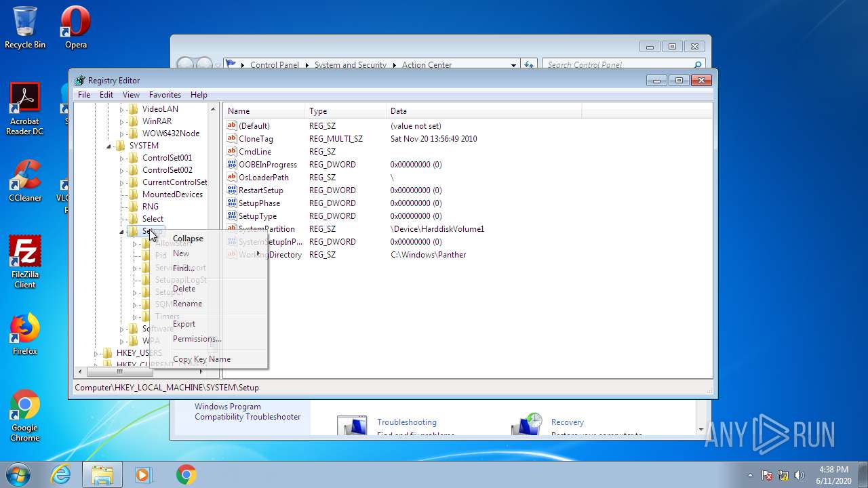Open FileZilla Client desktop icon
Image resolution: width=868 pixels, height=488 pixels.
click(25, 262)
